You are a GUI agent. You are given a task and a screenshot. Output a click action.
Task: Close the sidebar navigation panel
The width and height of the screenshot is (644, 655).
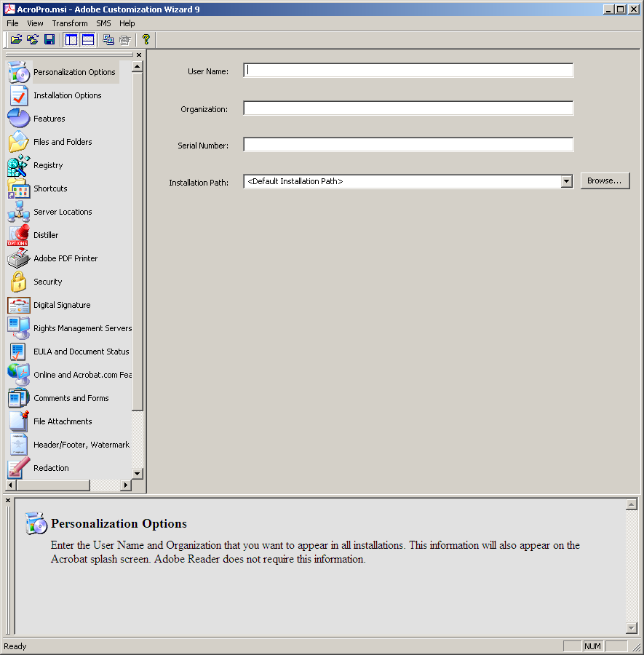[139, 55]
